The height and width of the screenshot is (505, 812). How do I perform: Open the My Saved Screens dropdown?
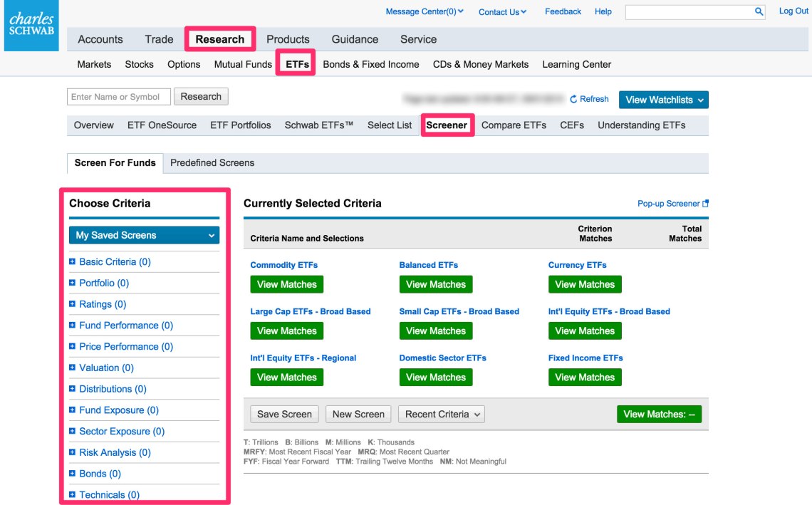click(145, 235)
